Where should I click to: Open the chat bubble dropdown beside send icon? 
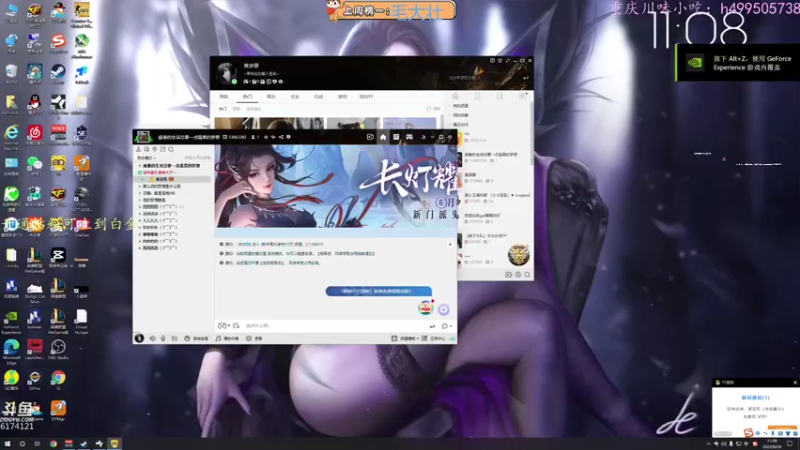[x=446, y=326]
